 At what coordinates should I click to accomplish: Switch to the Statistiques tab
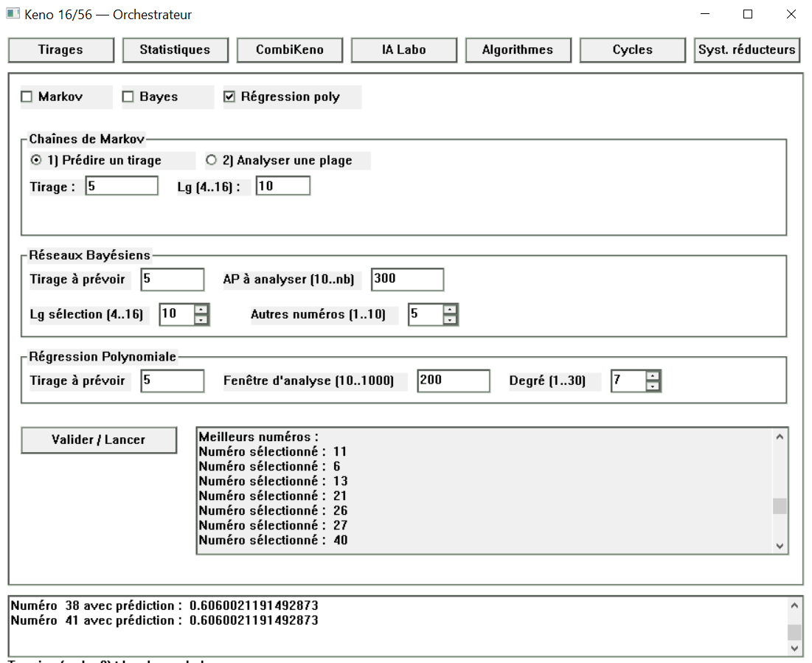coord(175,50)
